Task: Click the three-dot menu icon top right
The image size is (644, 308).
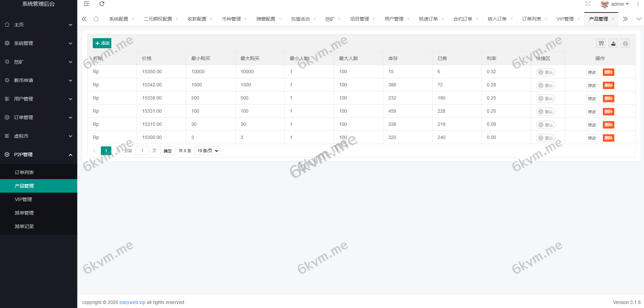Action: pyautogui.click(x=638, y=4)
